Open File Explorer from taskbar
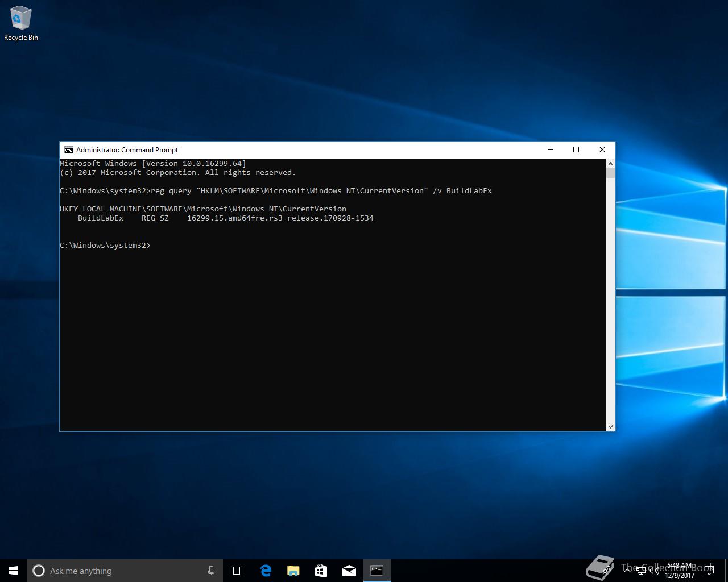Viewport: 728px width, 582px height. coord(293,571)
